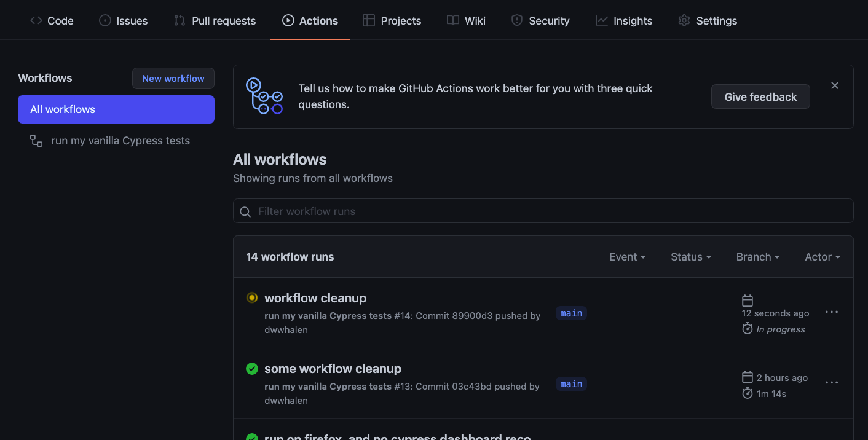Click the Workflows sidebar heading

coord(45,78)
